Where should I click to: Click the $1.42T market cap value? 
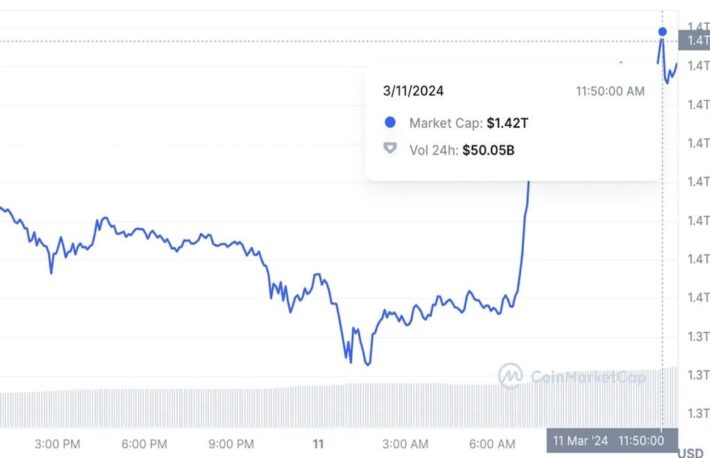(x=506, y=123)
